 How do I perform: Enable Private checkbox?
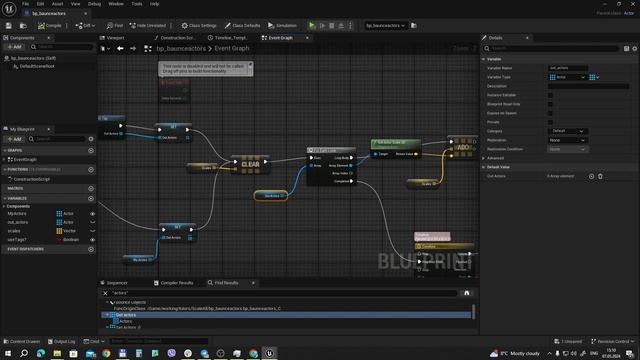point(550,122)
